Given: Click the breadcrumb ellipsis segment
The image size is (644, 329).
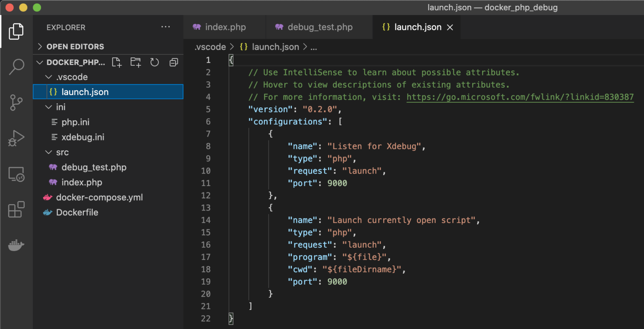Looking at the screenshot, I should tap(314, 48).
